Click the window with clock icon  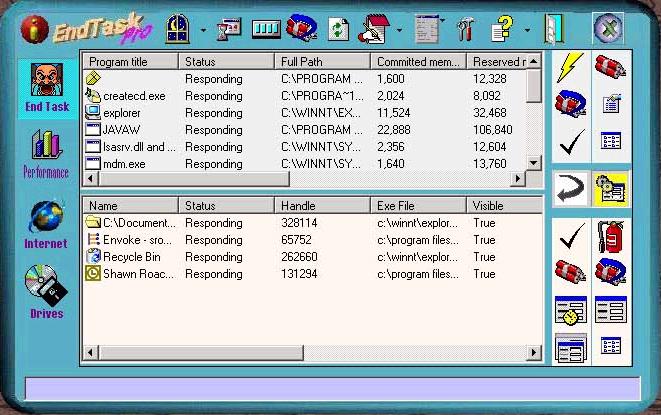point(571,310)
